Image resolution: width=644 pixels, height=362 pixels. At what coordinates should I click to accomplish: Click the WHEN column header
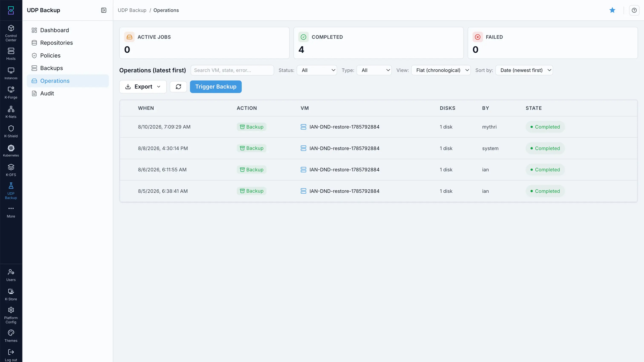pyautogui.click(x=146, y=108)
